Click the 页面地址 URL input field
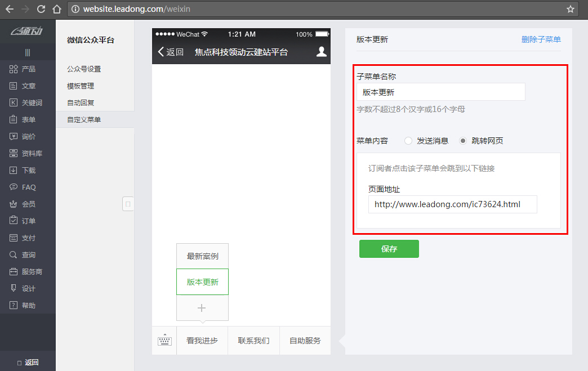Screen dimensions: 588x371 (452, 204)
